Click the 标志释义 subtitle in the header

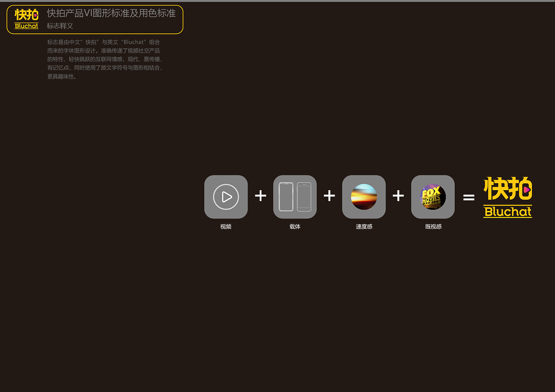60,26
